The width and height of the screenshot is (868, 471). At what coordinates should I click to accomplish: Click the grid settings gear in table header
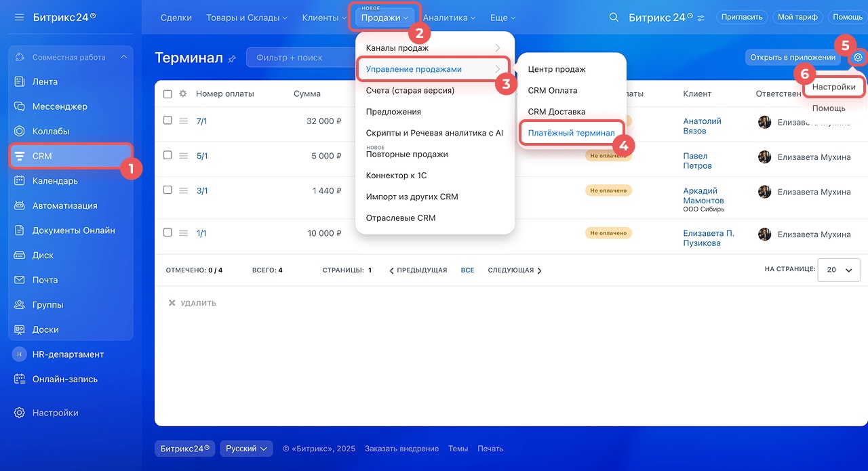point(182,94)
